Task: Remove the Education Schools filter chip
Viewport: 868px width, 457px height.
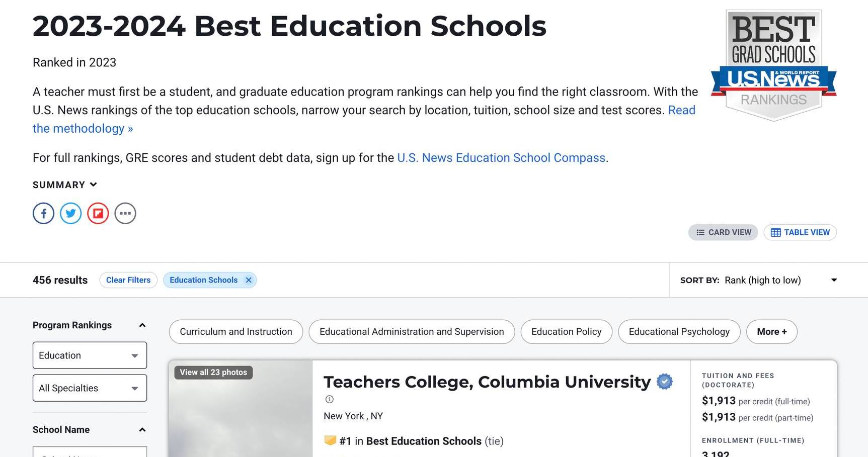Action: [x=249, y=280]
